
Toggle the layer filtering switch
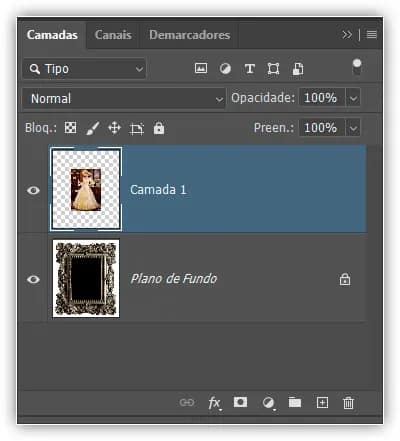[357, 67]
